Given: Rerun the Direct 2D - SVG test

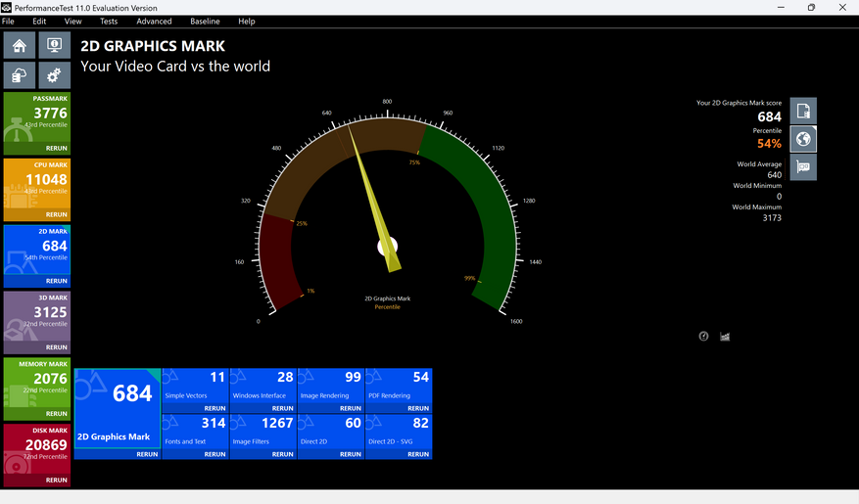Looking at the screenshot, I should pos(418,454).
